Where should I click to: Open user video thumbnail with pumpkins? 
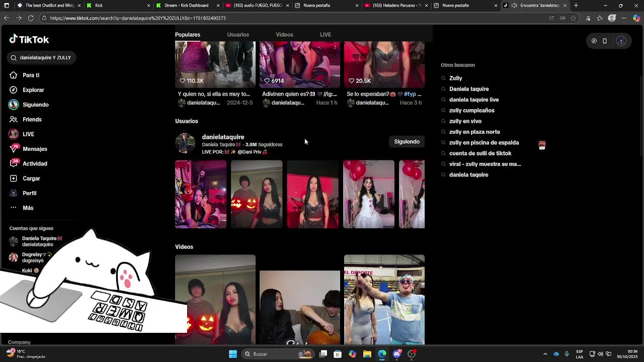click(257, 194)
